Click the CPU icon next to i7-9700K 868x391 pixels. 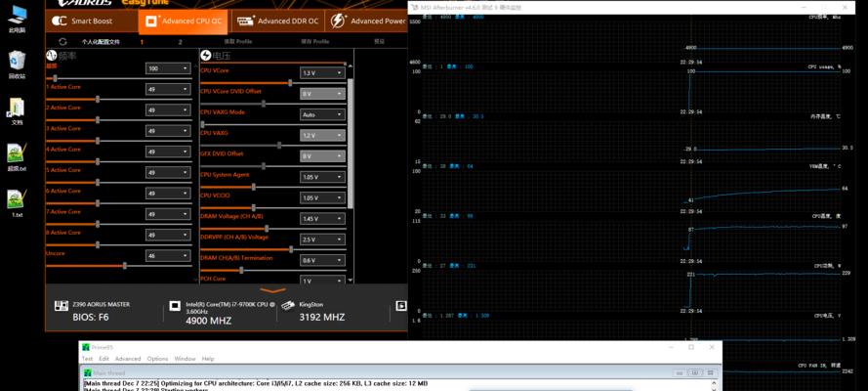click(x=175, y=306)
